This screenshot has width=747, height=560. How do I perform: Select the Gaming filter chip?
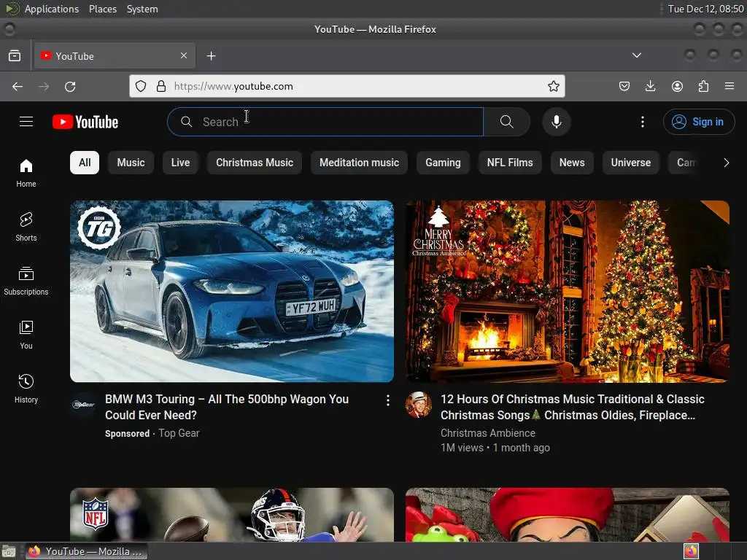click(x=443, y=163)
